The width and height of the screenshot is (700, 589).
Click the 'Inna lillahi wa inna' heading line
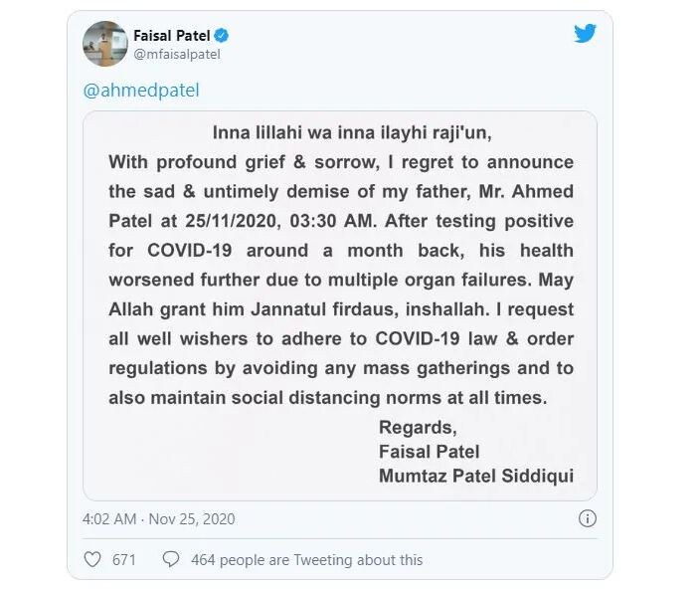tap(352, 133)
